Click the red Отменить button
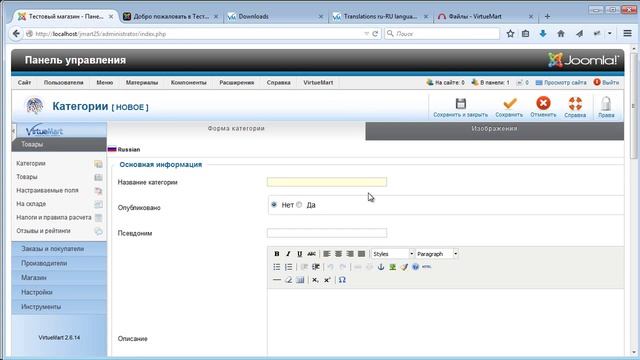 click(x=543, y=108)
